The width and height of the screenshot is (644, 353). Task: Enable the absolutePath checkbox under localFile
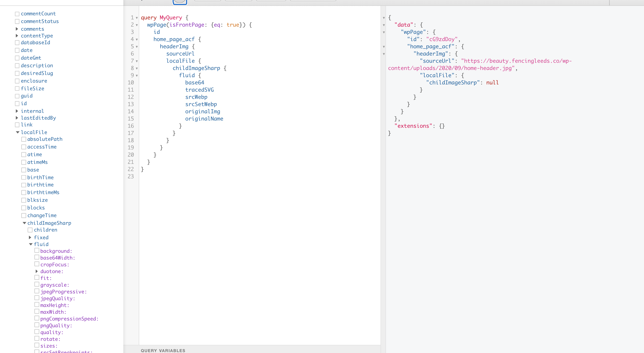click(x=24, y=139)
